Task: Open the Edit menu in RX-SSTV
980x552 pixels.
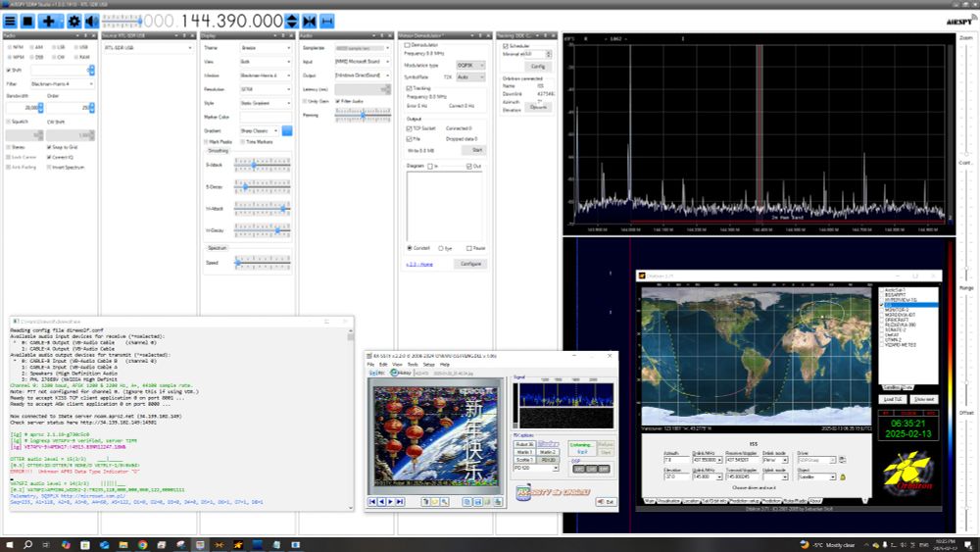Action: coord(383,365)
